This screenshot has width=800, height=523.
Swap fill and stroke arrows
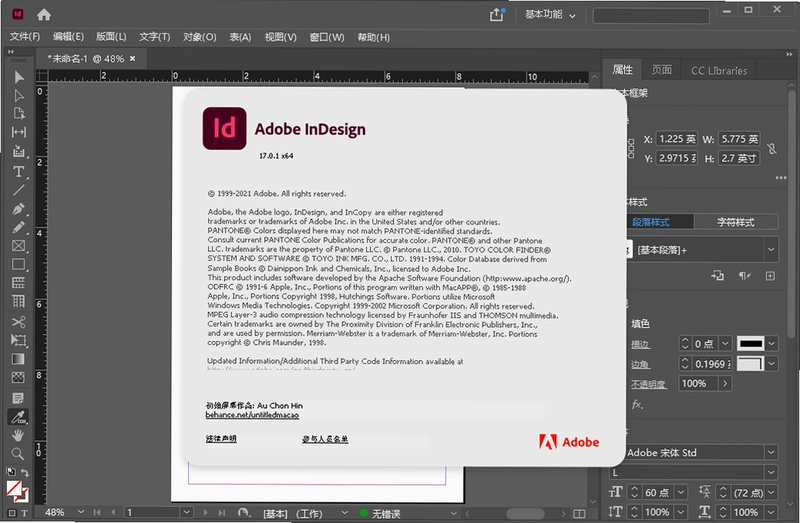[24, 472]
